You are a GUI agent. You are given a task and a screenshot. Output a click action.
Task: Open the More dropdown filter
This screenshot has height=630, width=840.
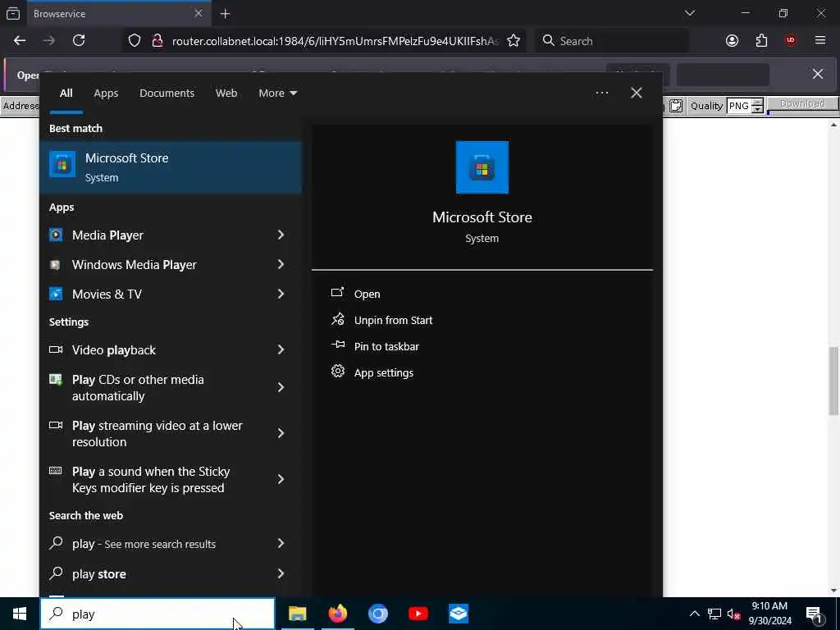(277, 93)
